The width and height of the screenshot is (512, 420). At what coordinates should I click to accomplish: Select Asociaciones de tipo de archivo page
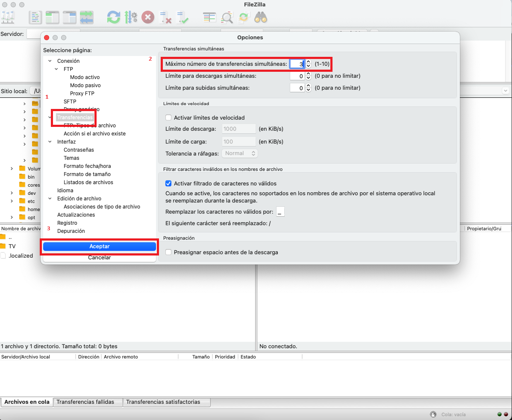coord(102,206)
